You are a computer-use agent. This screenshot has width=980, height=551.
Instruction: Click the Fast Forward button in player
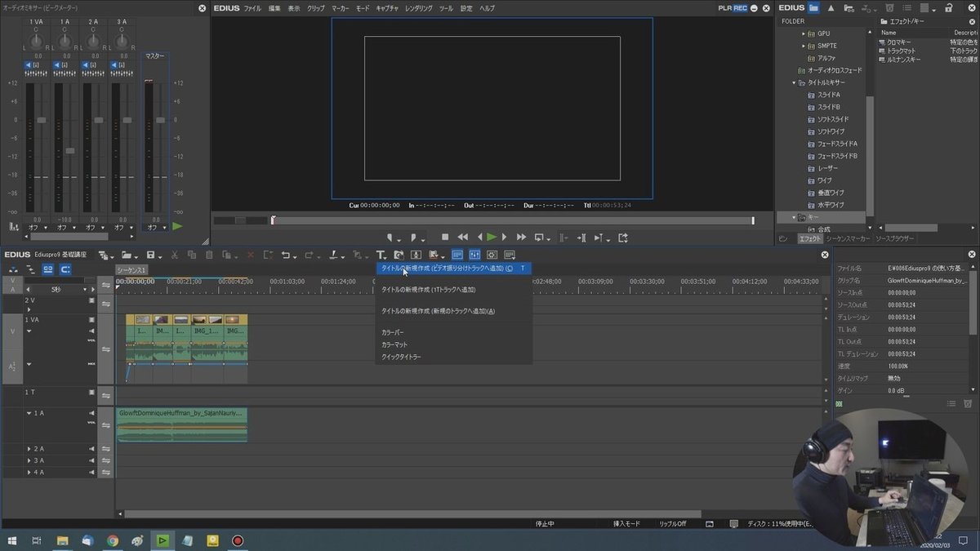(x=521, y=238)
